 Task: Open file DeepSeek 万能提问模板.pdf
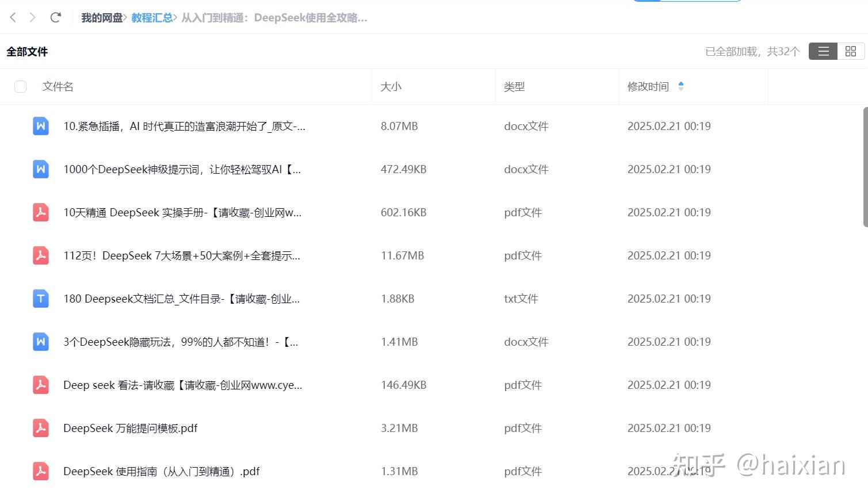click(131, 428)
